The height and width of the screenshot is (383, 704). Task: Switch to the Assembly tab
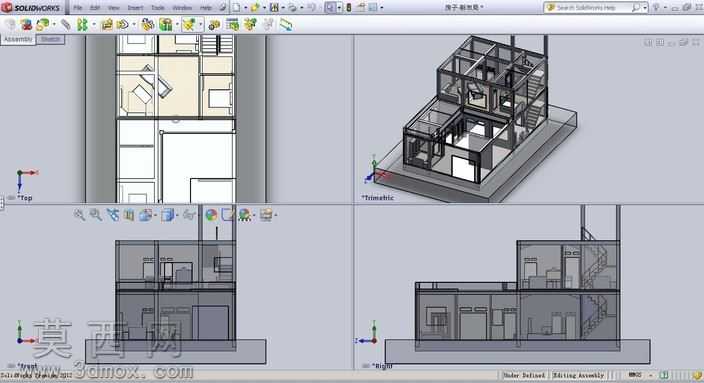click(18, 40)
